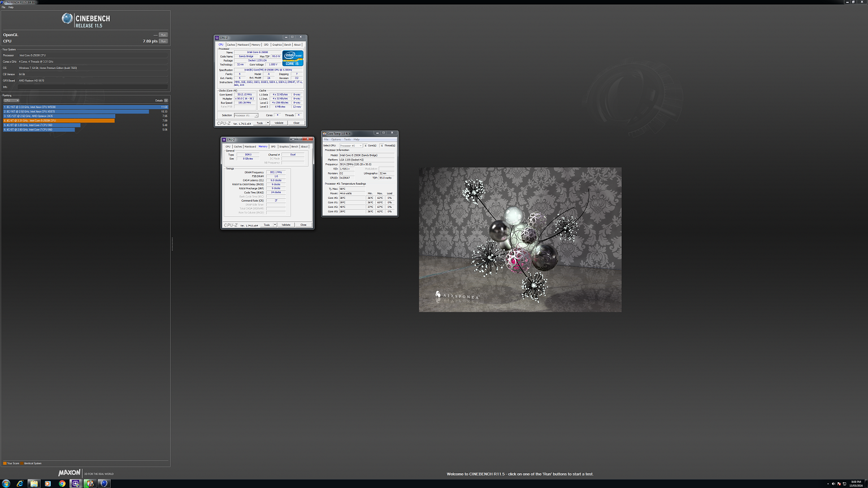Image resolution: width=868 pixels, height=488 pixels.
Task: Click Close button in CPU-Z CPU window
Action: tap(296, 123)
